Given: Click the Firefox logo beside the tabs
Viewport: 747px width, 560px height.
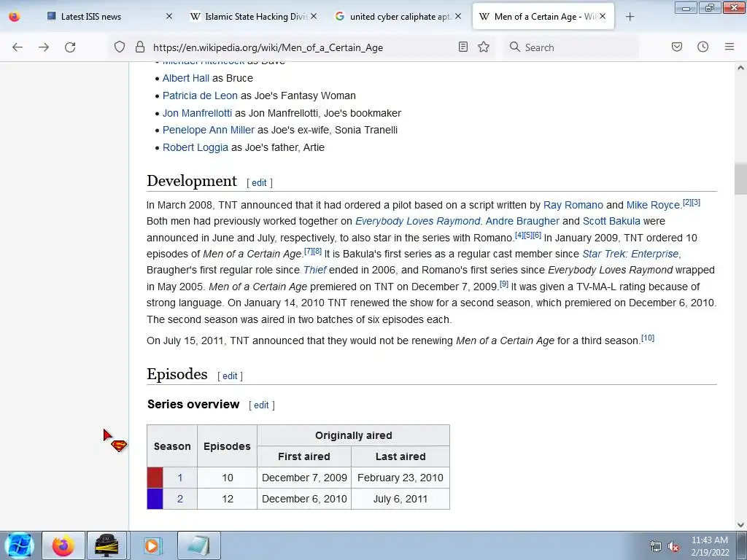Looking at the screenshot, I should pos(15,17).
